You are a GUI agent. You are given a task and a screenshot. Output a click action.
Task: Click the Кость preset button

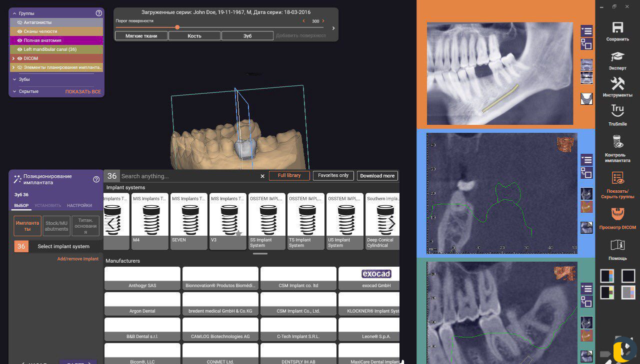pyautogui.click(x=194, y=36)
